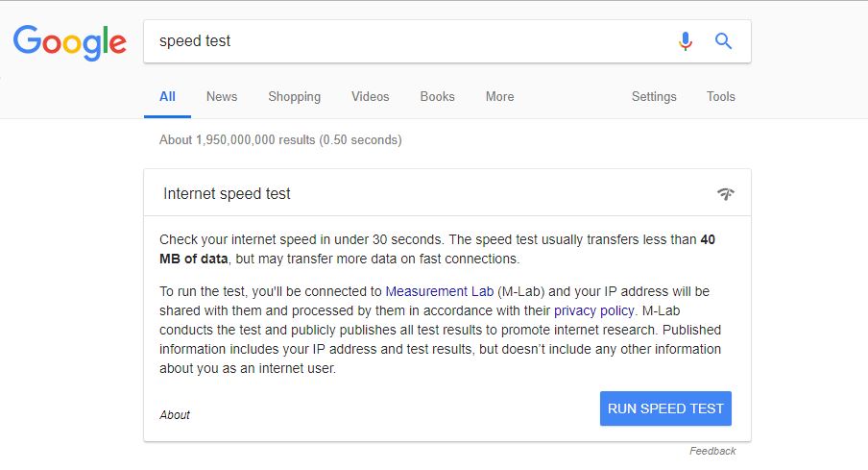Open the Books results tab
Screen dimensions: 868x470
[x=437, y=96]
